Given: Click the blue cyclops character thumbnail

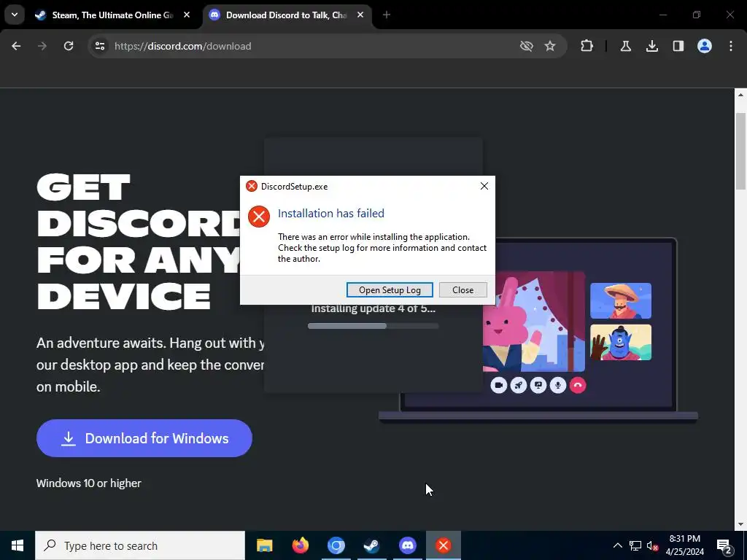Looking at the screenshot, I should [621, 343].
